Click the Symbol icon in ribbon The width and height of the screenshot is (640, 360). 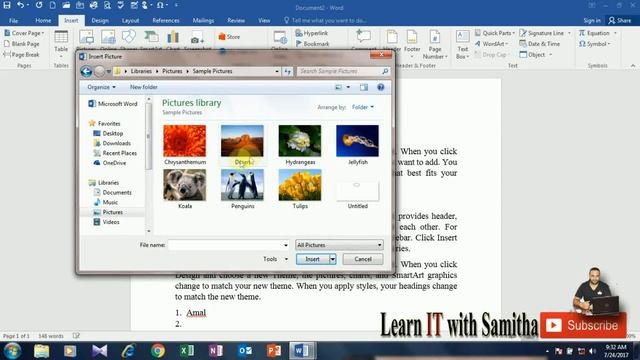click(x=582, y=44)
